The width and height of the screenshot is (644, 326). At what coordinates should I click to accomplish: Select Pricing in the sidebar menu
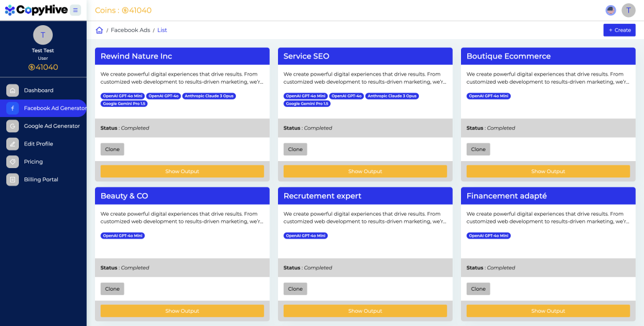pyautogui.click(x=33, y=162)
